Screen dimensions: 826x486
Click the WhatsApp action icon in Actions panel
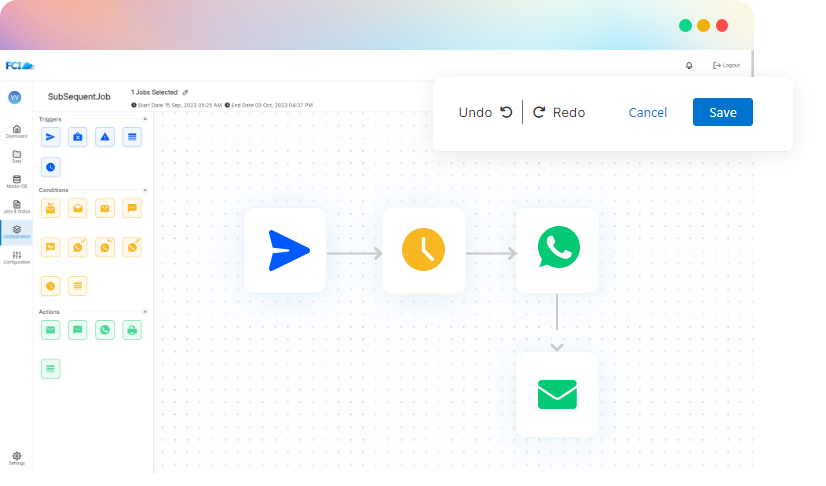coord(105,329)
